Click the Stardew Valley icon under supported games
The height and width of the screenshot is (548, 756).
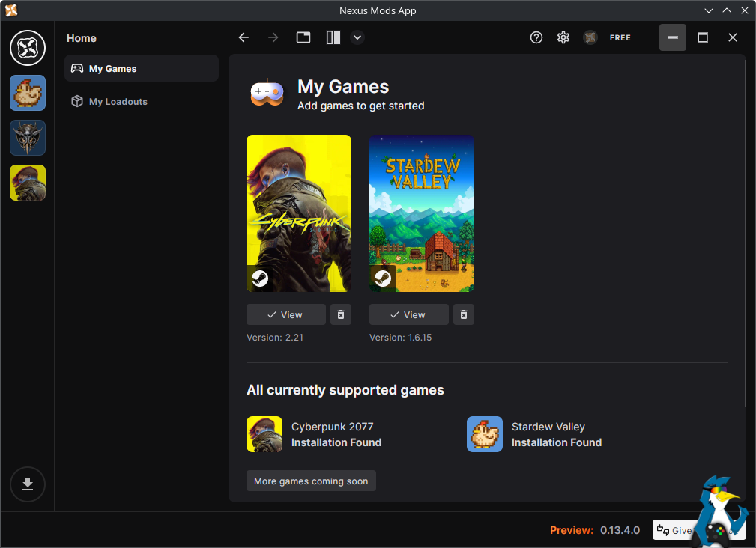(485, 434)
